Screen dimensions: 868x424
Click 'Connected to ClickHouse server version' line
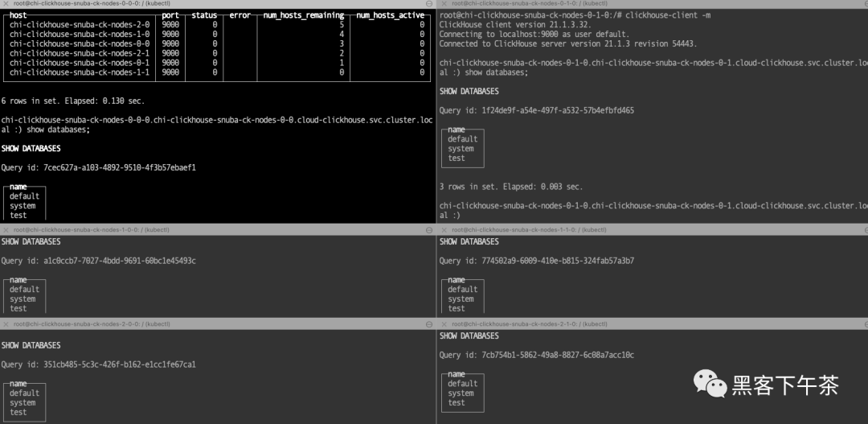[x=568, y=43]
